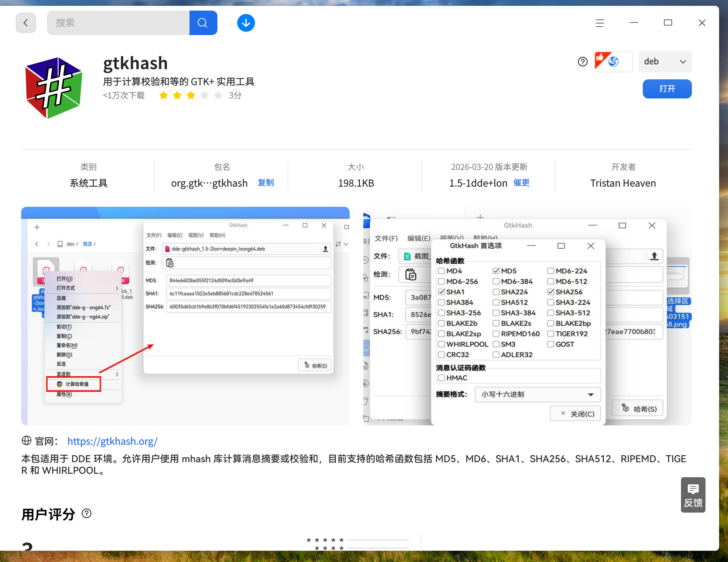
Task: Click the search magnifier button
Action: point(202,22)
